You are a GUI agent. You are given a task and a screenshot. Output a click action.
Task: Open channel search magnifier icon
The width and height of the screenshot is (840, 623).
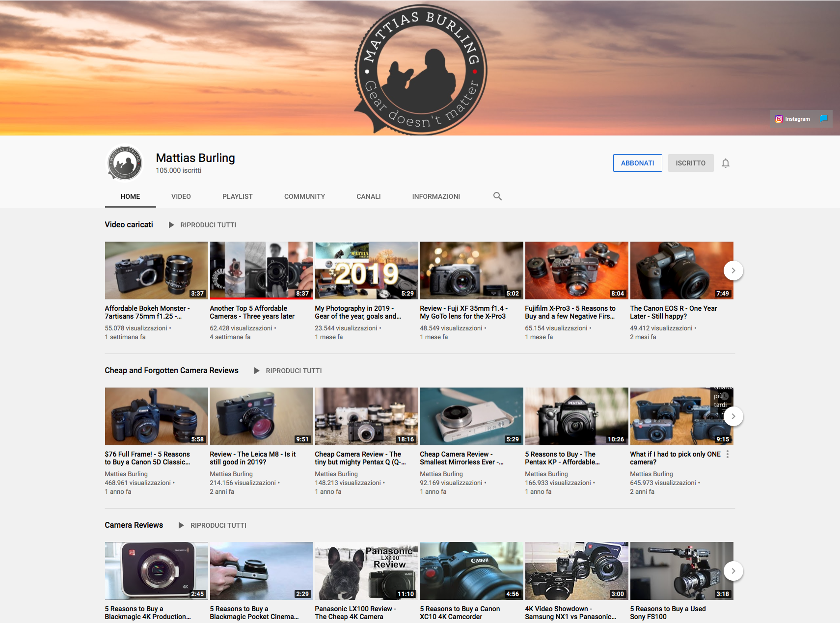tap(497, 196)
